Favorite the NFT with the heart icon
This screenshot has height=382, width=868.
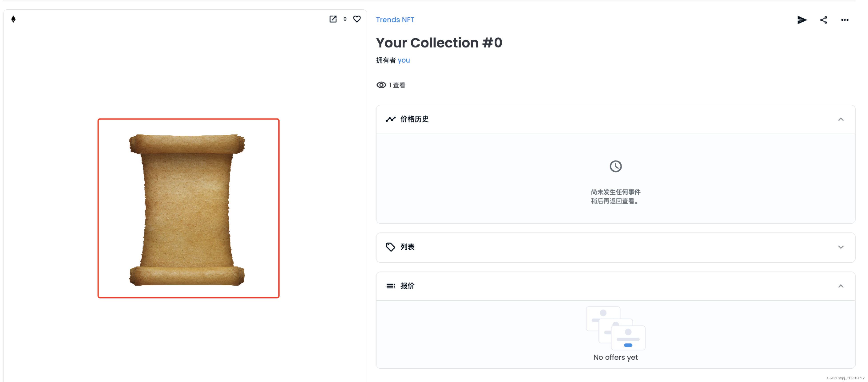point(357,19)
